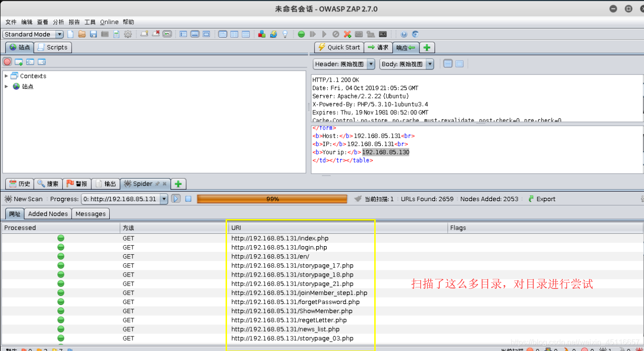
Task: Click the light bulb tips icon
Action: click(285, 34)
